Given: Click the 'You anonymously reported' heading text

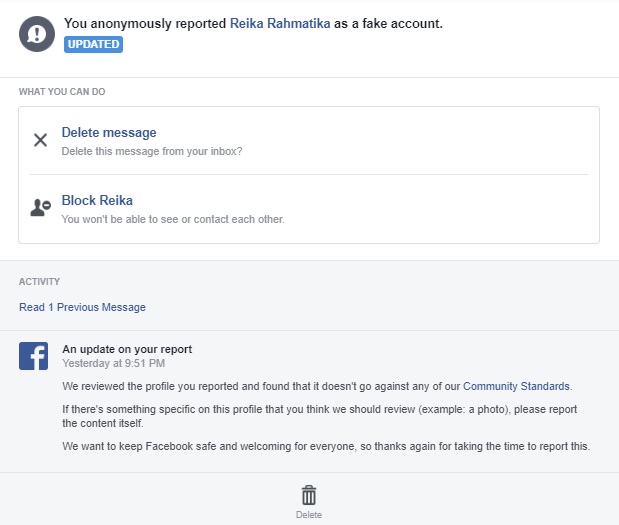Looking at the screenshot, I should 146,23.
